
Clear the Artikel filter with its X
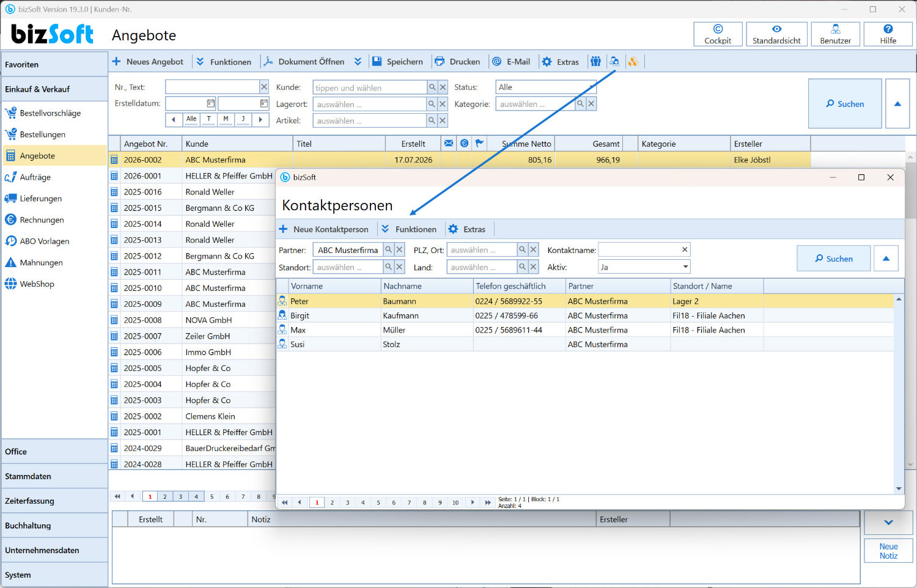tap(443, 120)
